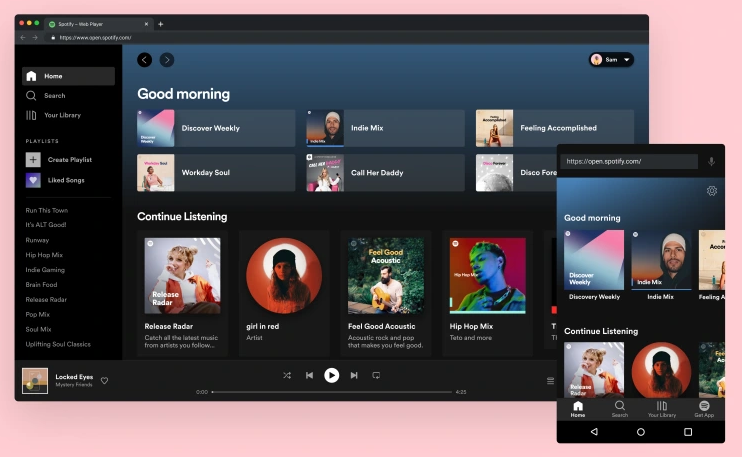Open settings gear in mobile app
The height and width of the screenshot is (457, 742).
point(712,191)
